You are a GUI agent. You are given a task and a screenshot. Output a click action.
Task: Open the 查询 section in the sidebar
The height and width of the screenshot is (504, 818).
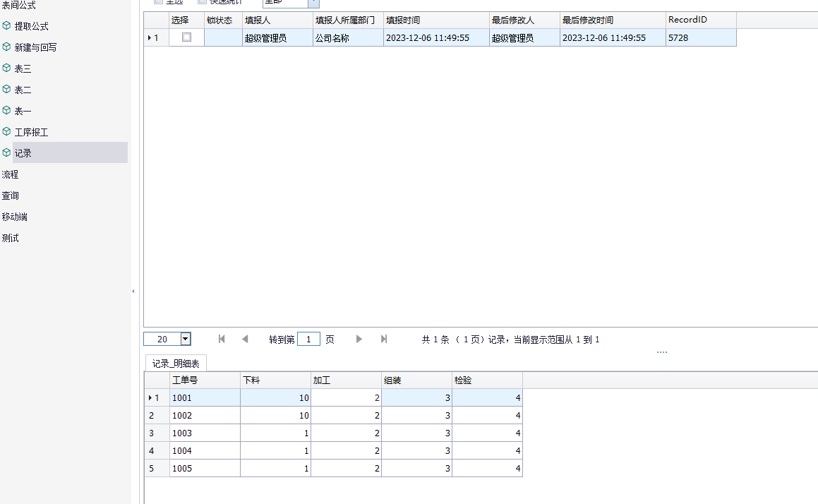point(10,196)
